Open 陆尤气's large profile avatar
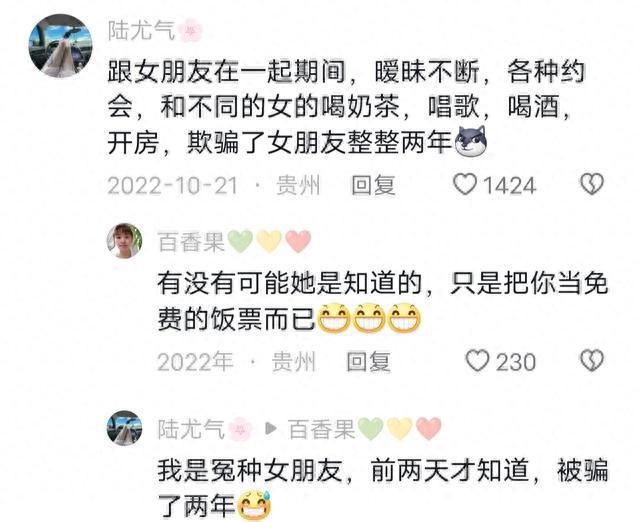Viewport: 640px width, 522px height. [x=60, y=45]
